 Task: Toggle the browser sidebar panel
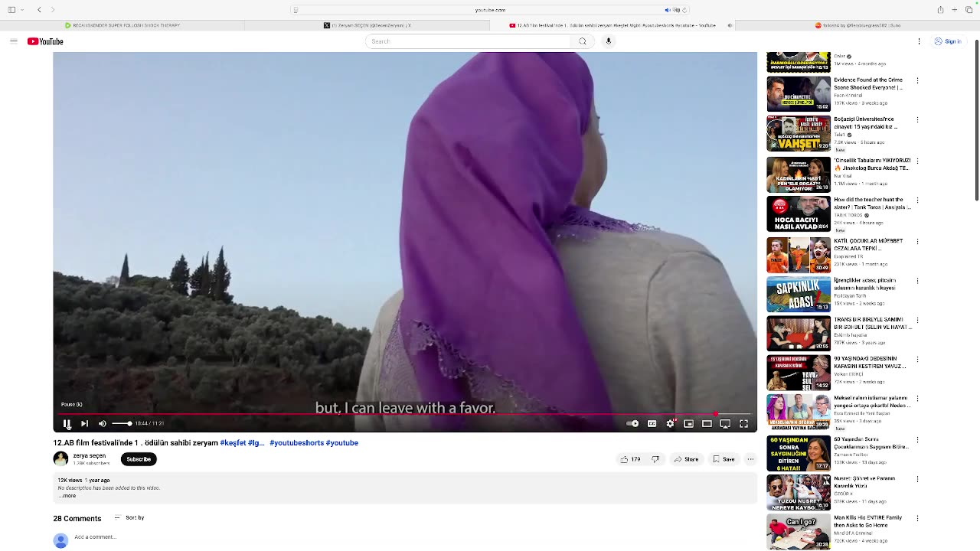tap(11, 10)
